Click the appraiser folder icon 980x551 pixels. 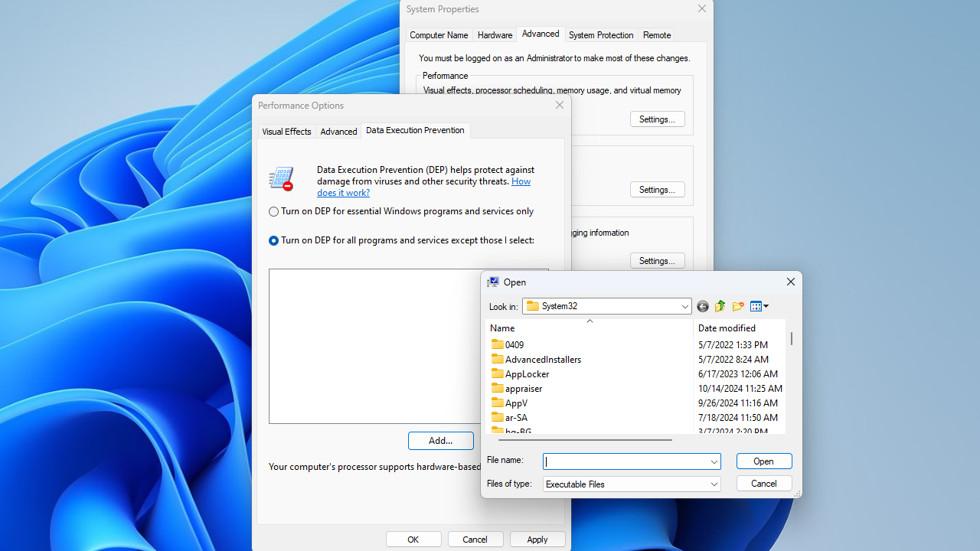tap(498, 388)
